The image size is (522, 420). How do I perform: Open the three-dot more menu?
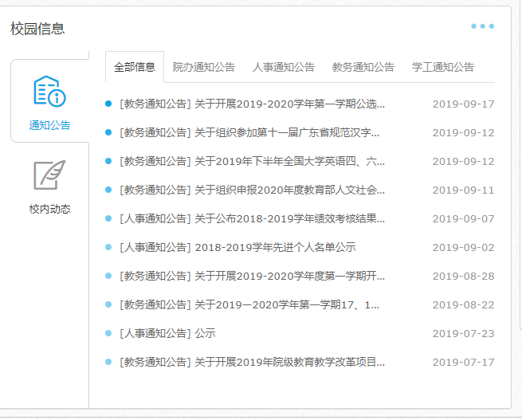tap(482, 26)
